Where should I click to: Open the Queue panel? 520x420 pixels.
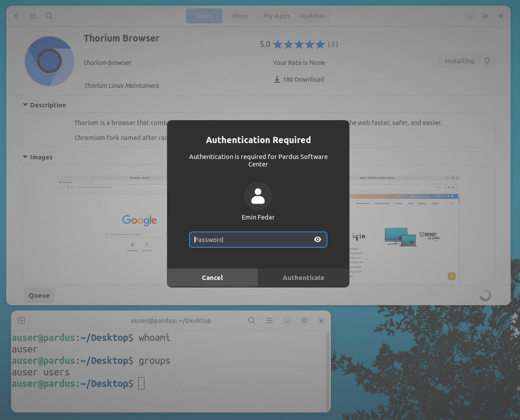pos(39,295)
